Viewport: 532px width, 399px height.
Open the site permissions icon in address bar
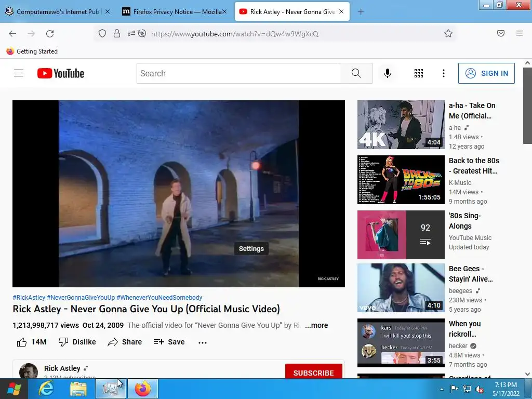[131, 33]
